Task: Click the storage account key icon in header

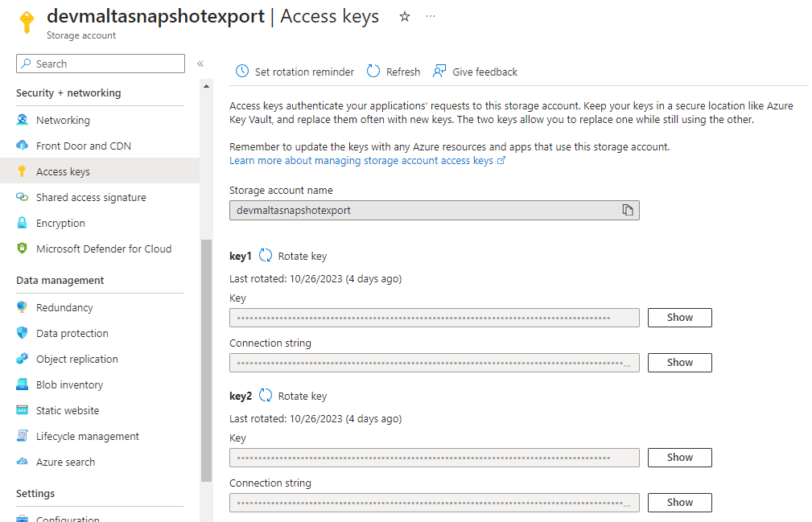Action: [27, 23]
